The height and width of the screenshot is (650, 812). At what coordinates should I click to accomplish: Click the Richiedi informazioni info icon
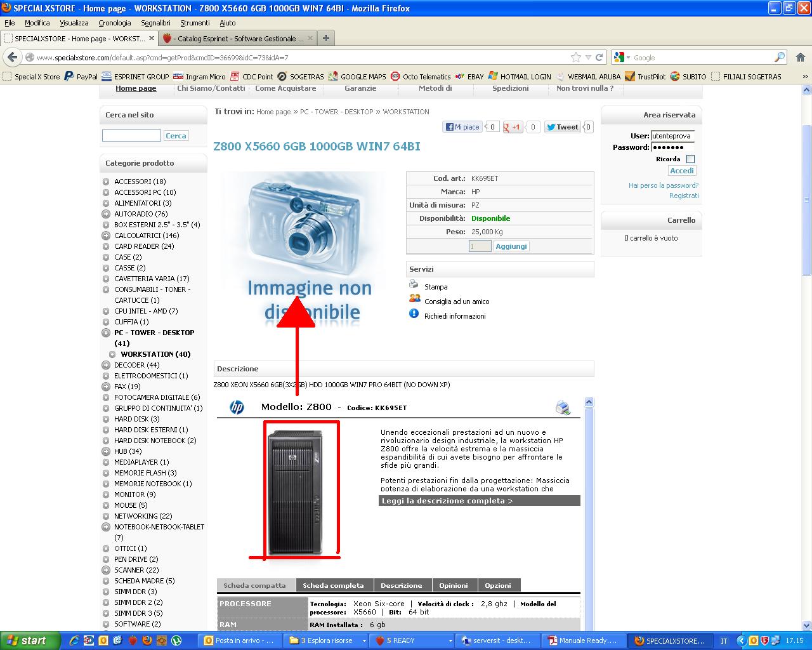point(414,314)
